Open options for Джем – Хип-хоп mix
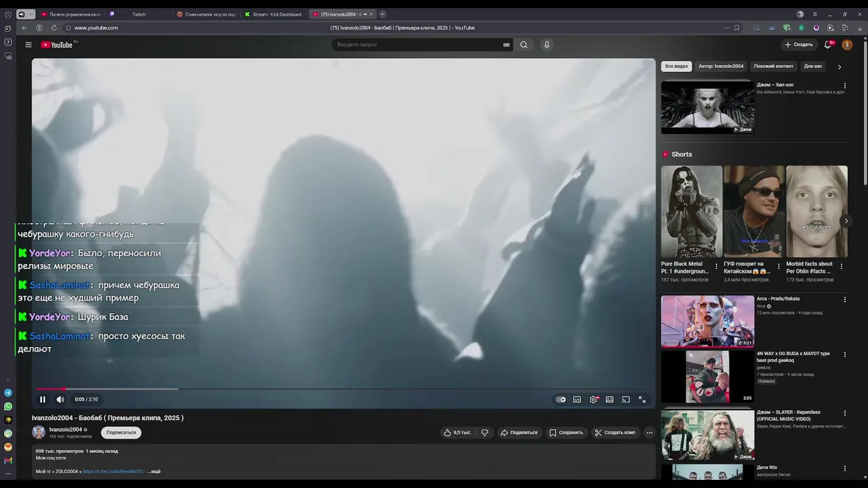The image size is (868, 488). point(845,86)
